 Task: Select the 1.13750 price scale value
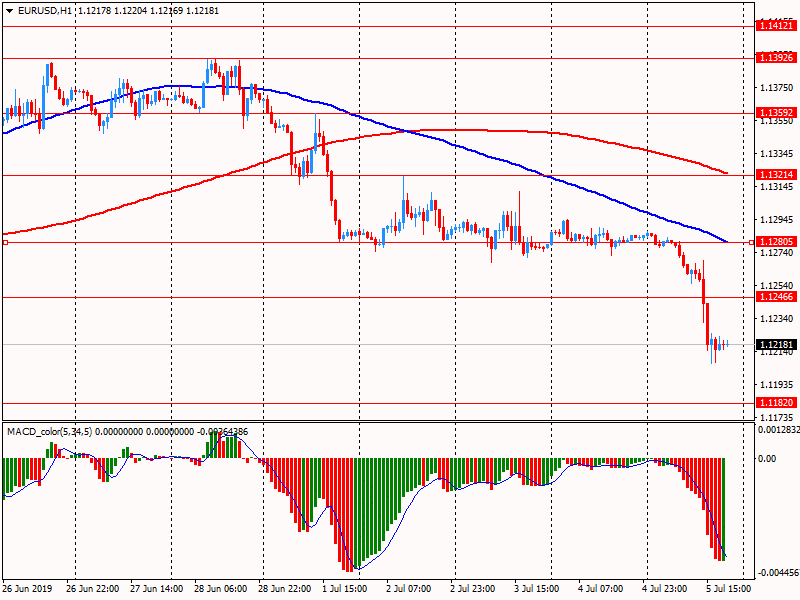coord(777,88)
